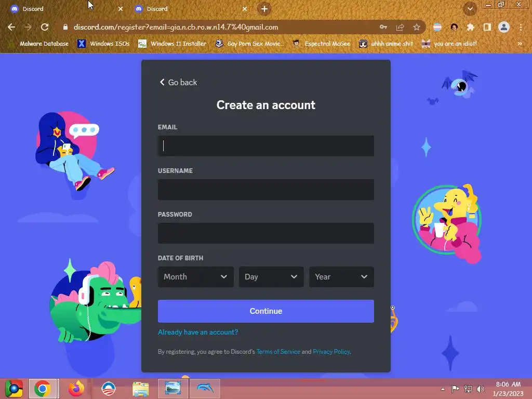Open Terms of Service link
The width and height of the screenshot is (532, 399).
[x=278, y=352]
